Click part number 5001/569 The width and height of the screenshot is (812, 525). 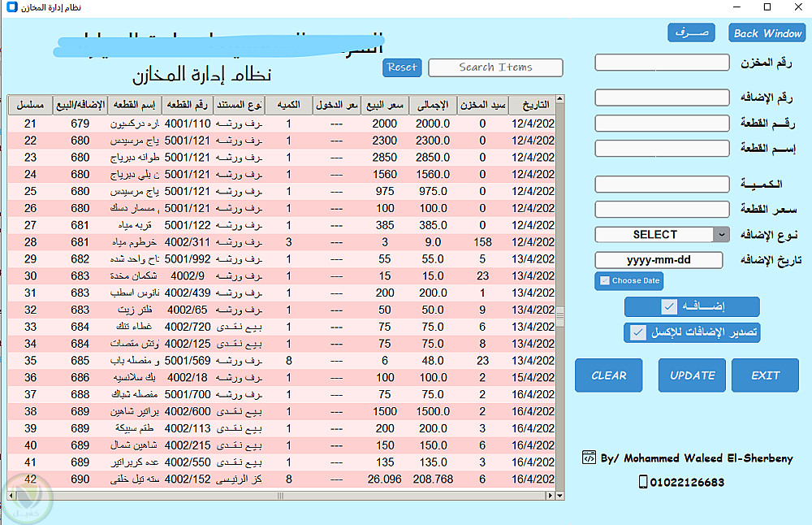pyautogui.click(x=188, y=361)
